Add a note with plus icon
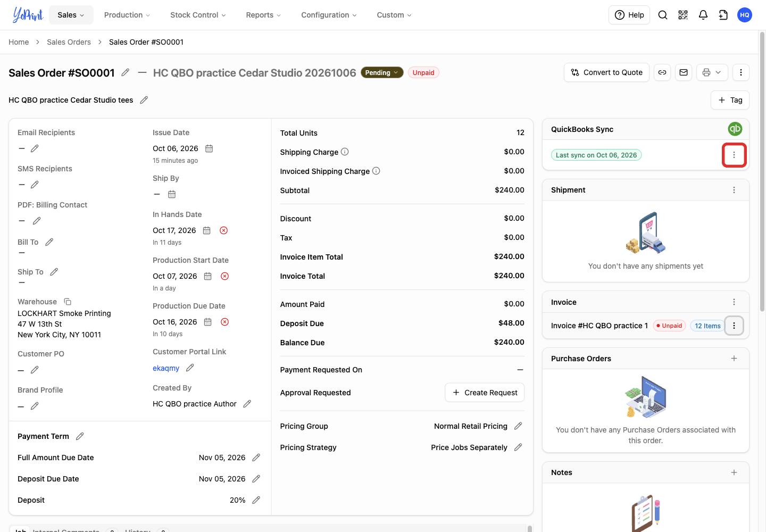The width and height of the screenshot is (766, 532). (734, 472)
